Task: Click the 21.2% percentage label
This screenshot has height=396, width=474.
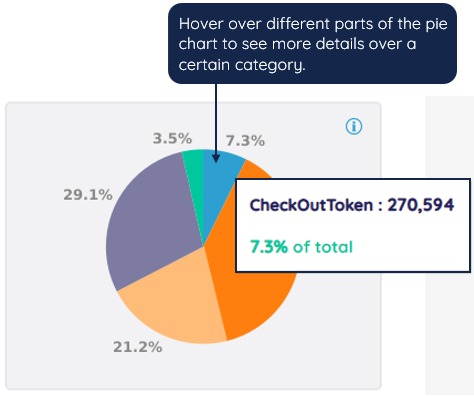Action: click(138, 347)
